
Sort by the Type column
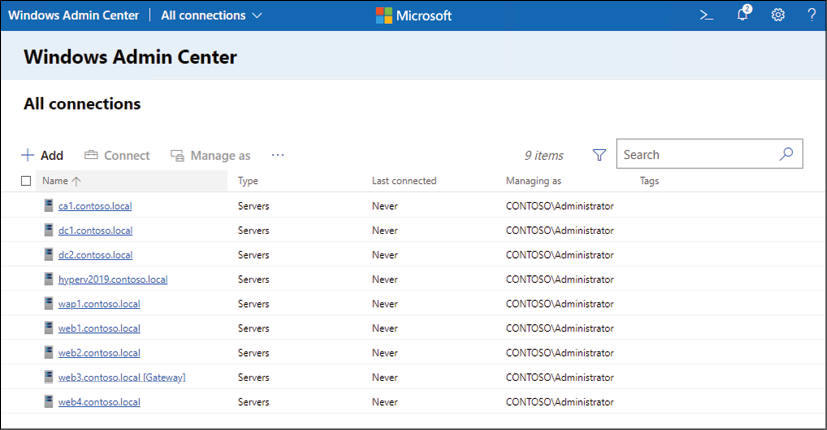(248, 181)
